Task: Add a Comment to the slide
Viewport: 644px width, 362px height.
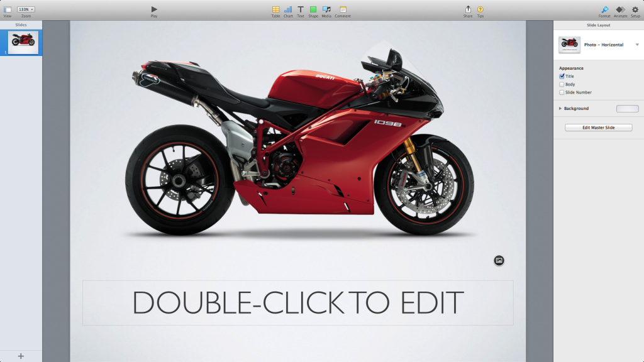Action: point(343,9)
